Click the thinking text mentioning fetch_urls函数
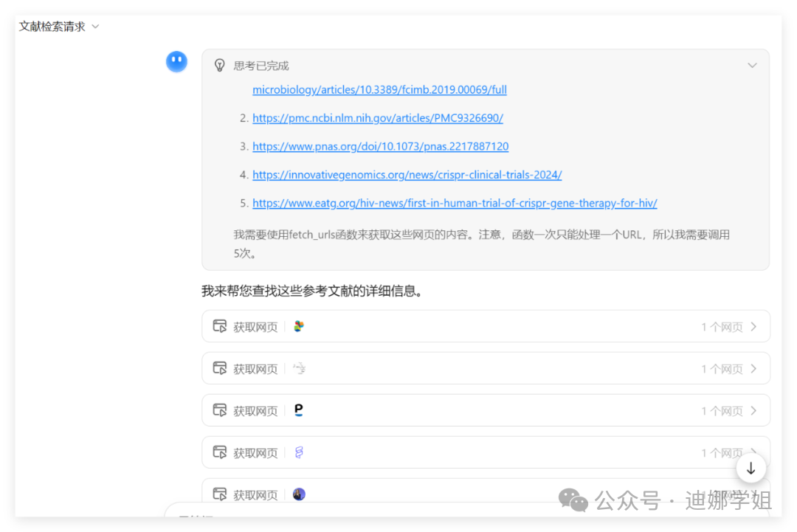Viewport: 797px width, 532px height. pos(481,244)
